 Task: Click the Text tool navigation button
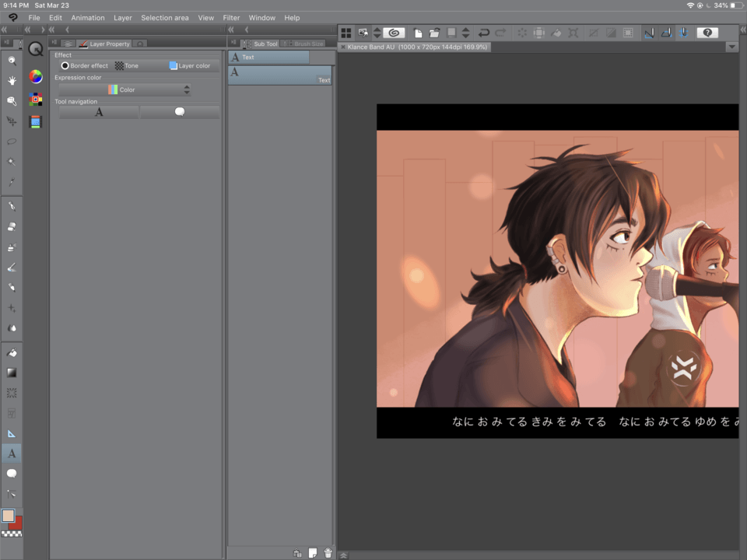click(99, 112)
